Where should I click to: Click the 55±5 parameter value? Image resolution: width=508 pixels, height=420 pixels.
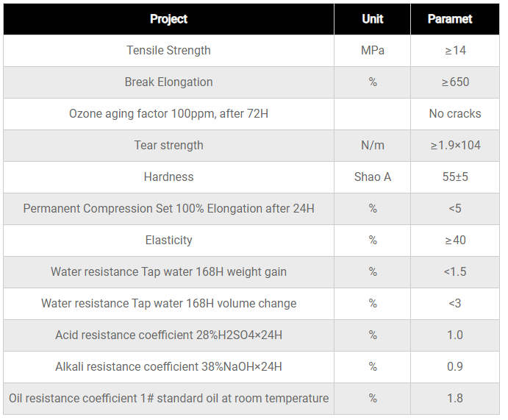tap(455, 177)
